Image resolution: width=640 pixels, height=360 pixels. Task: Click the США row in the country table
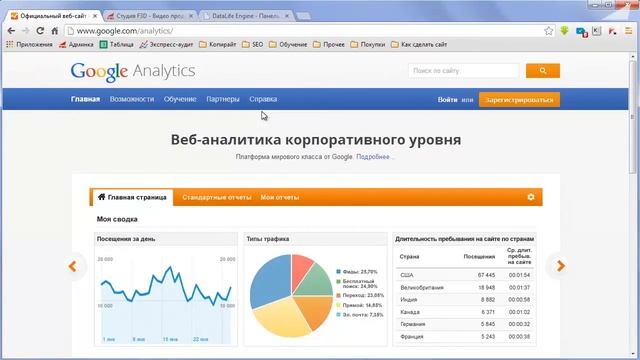464,275
